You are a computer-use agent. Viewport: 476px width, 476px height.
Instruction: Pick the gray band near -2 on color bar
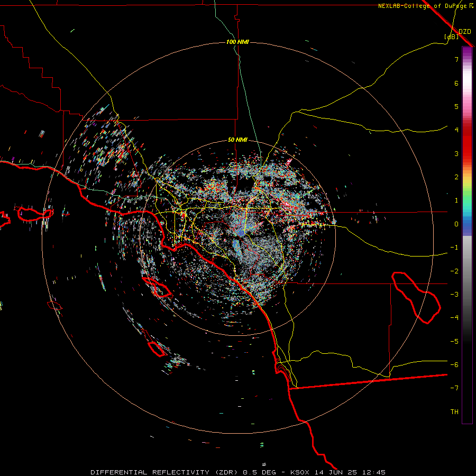tap(467, 271)
